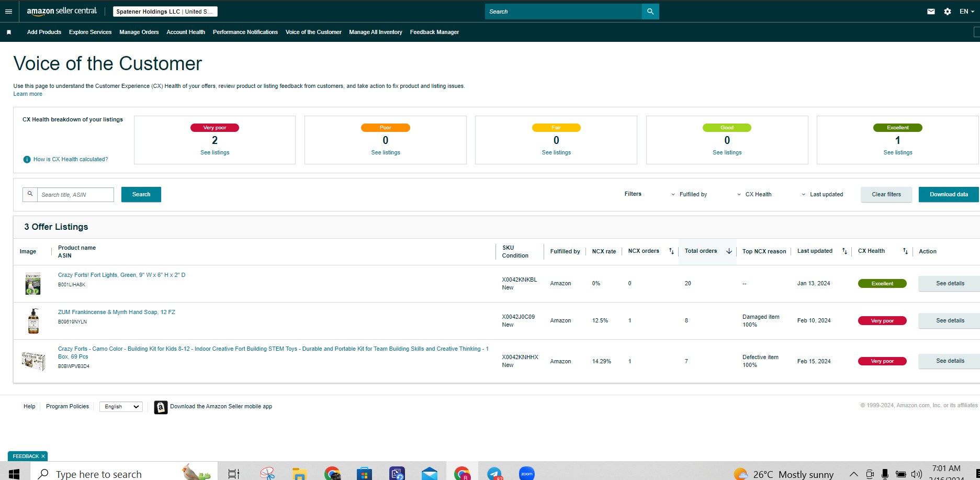Click the Program Policies footer link
The height and width of the screenshot is (480, 980).
point(67,407)
